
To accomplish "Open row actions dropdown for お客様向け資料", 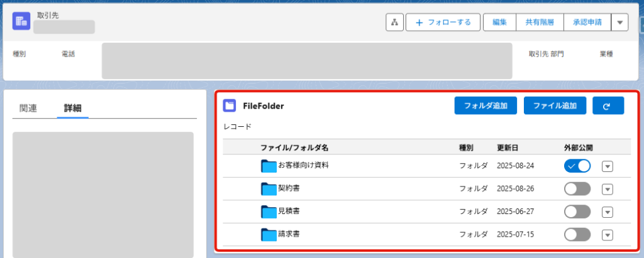I will tap(608, 166).
